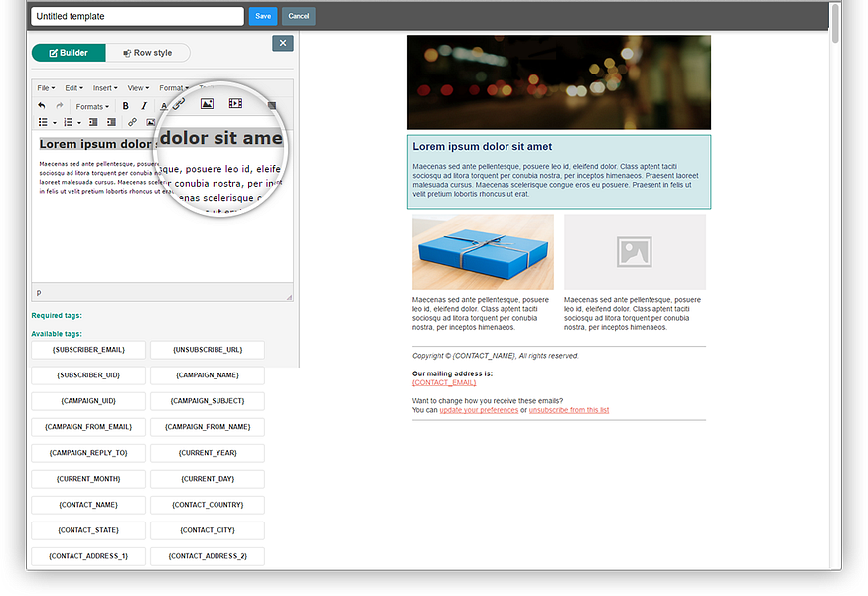Click the copyright line in footer

point(495,356)
